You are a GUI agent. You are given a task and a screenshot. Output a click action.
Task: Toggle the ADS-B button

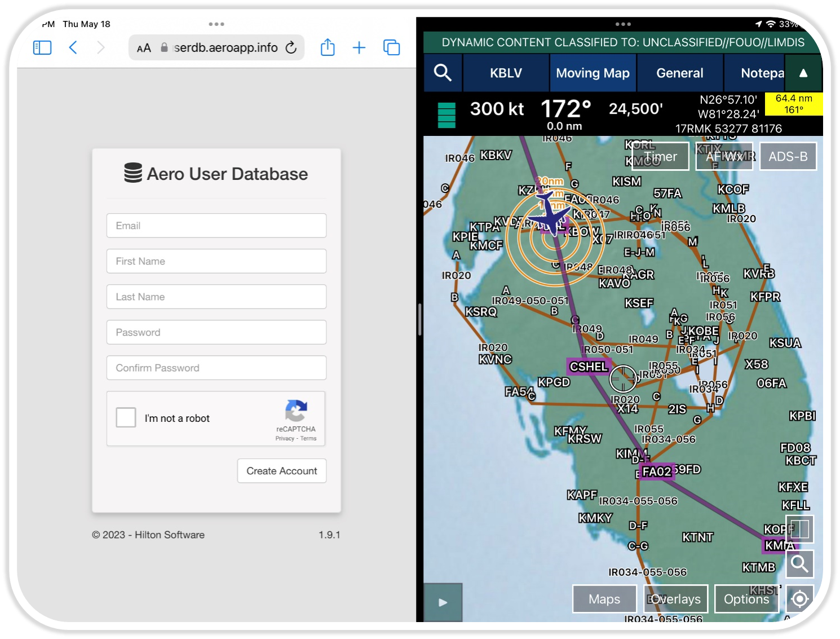coord(788,156)
